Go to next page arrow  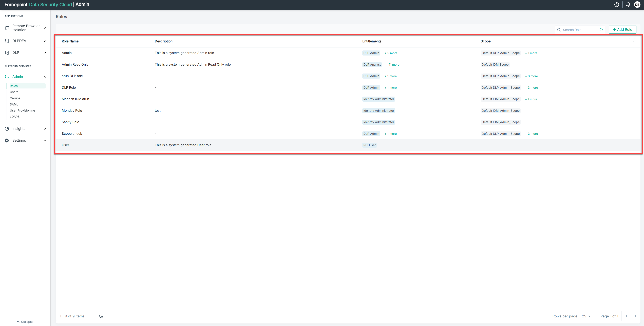(x=635, y=316)
